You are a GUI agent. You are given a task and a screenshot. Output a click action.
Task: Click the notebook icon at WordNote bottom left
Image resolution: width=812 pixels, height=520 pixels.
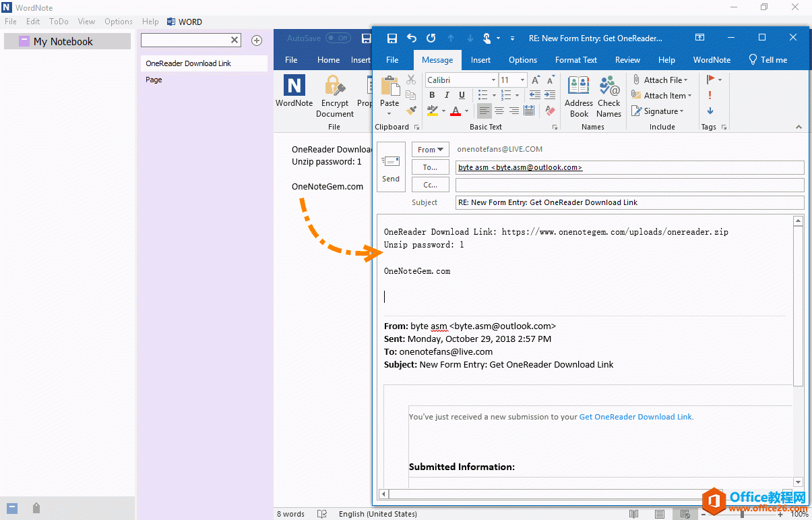pyautogui.click(x=12, y=508)
